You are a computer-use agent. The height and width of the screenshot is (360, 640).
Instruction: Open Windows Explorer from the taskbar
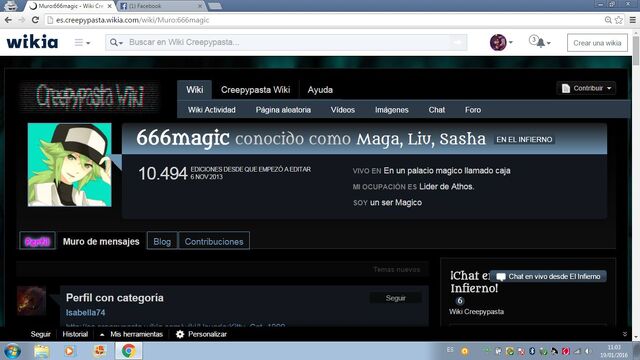(x=41, y=351)
